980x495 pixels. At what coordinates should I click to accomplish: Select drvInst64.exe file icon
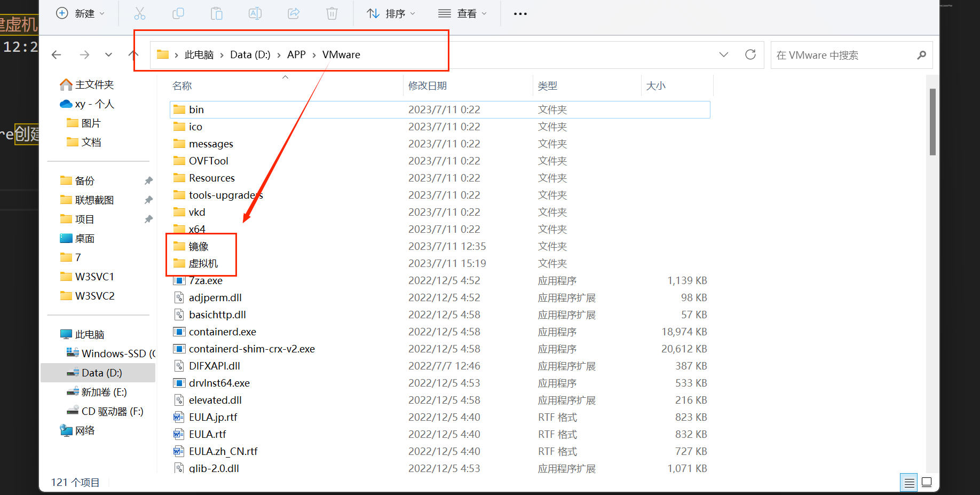click(x=179, y=383)
